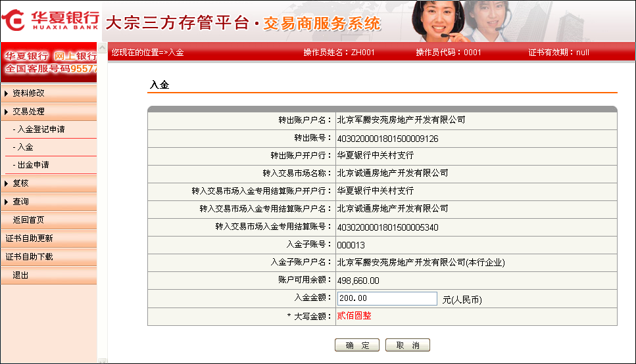Screen dimensions: 636x364
Task: Expand the 资料修改 menu arrow
Action: (x=6, y=93)
